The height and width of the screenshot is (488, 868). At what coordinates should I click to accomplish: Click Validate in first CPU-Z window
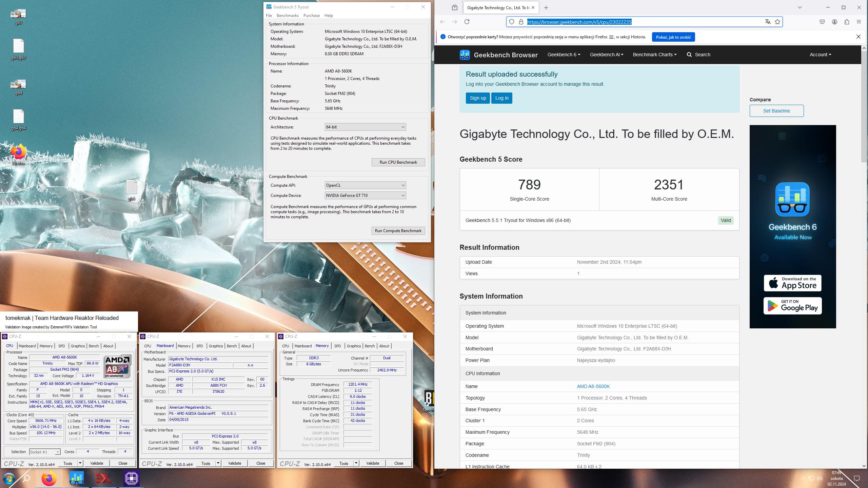(97, 463)
